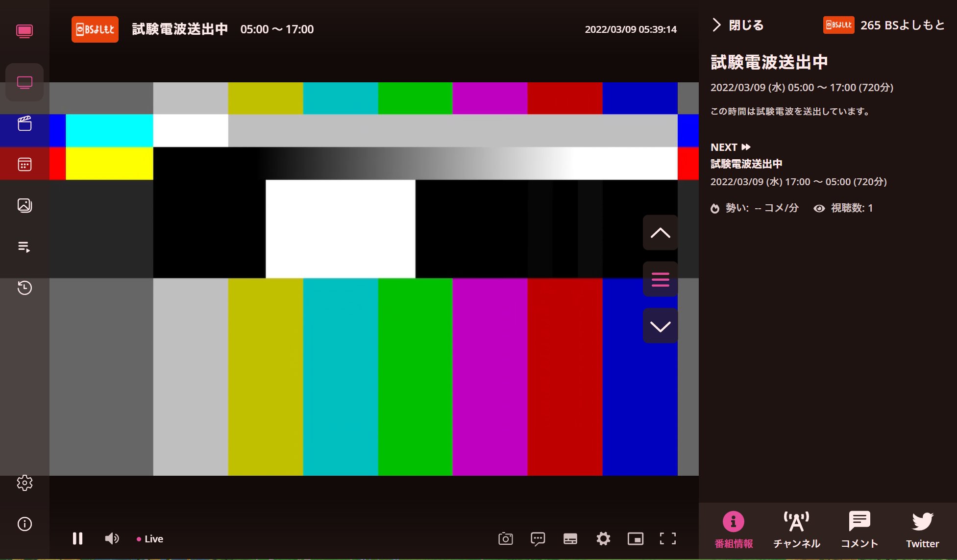Toggle subtitles using the caption icon

(570, 538)
